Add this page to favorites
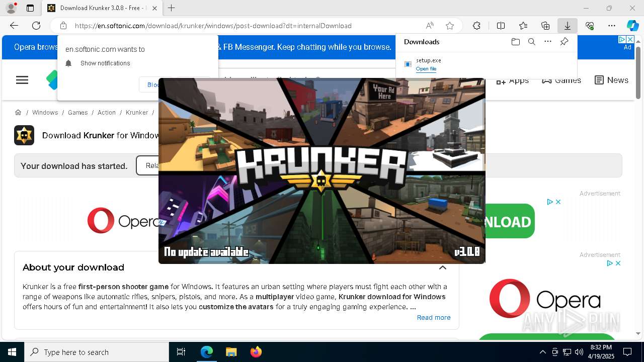 (450, 26)
